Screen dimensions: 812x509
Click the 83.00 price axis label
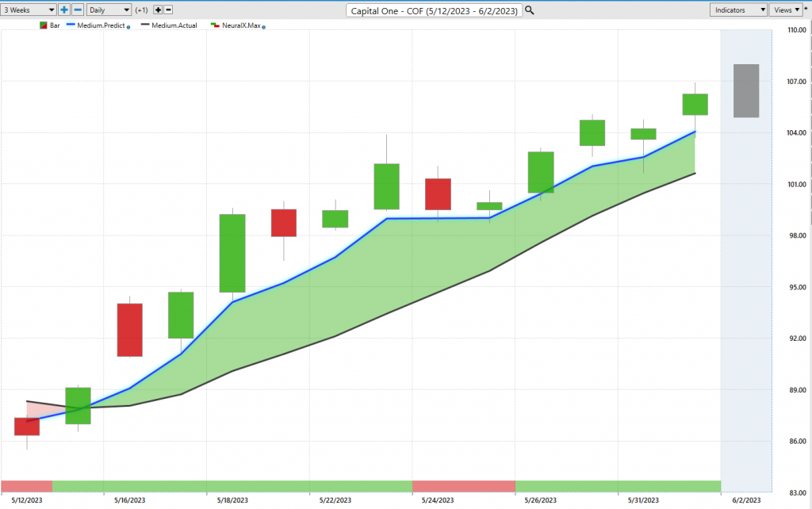tap(798, 492)
